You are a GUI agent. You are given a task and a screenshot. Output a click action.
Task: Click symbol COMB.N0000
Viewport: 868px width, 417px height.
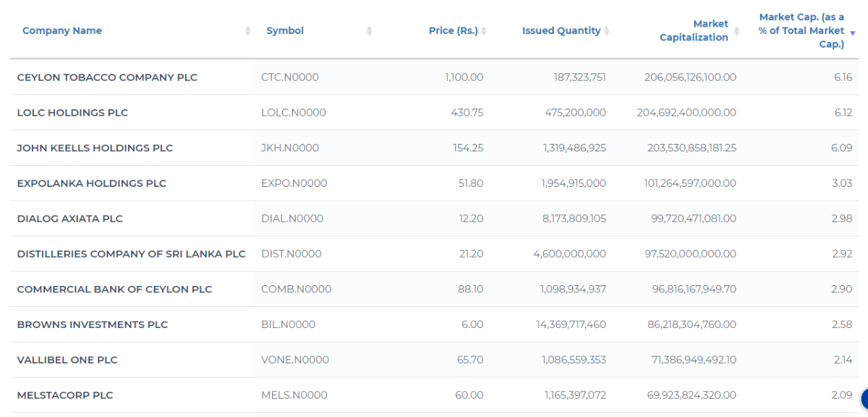[x=297, y=290]
